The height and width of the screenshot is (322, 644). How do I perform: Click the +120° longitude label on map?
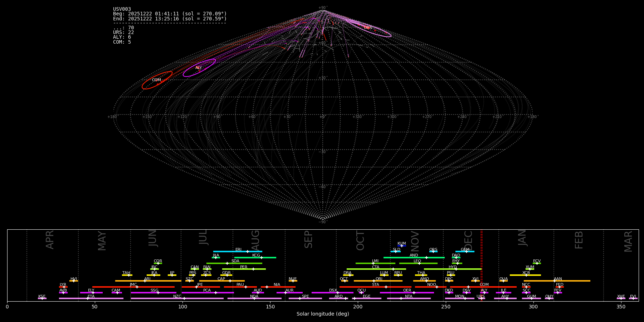[x=182, y=117]
